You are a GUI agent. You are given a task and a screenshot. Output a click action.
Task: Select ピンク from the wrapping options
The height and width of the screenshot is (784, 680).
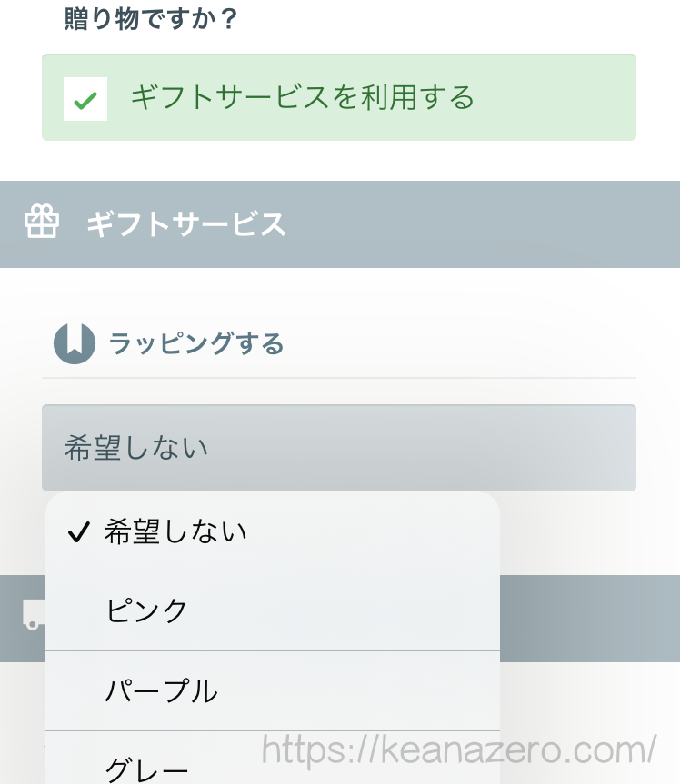(x=146, y=611)
